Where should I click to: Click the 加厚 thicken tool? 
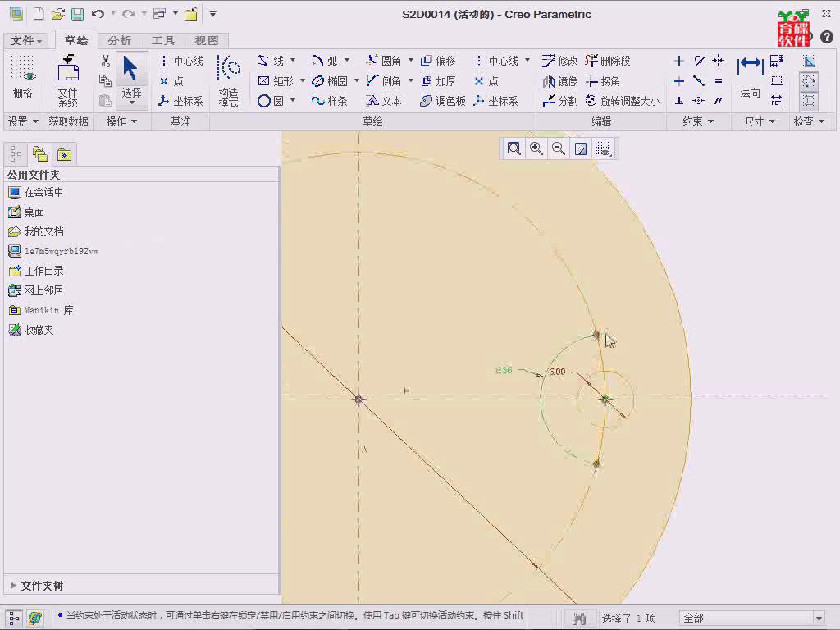point(438,81)
